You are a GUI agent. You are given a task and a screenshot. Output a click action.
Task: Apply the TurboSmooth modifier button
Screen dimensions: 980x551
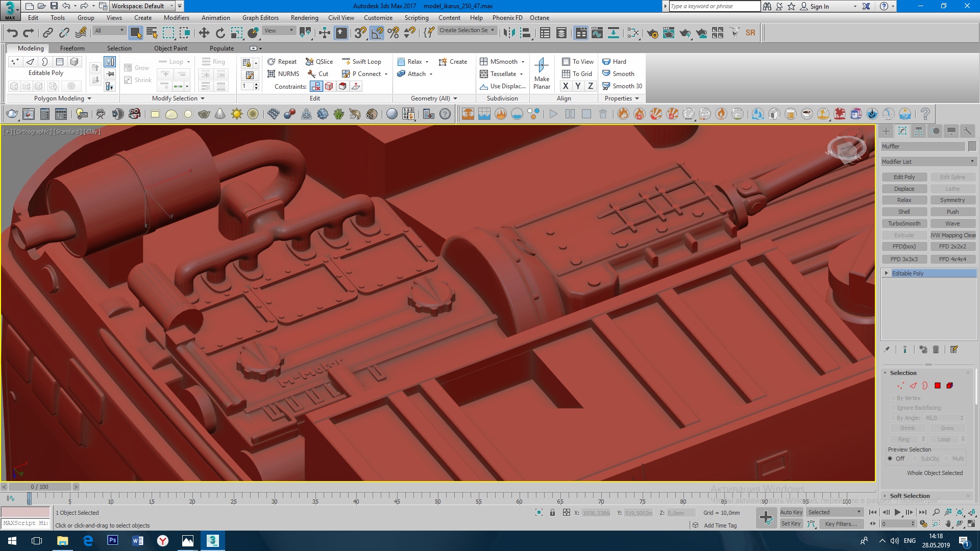(x=904, y=223)
